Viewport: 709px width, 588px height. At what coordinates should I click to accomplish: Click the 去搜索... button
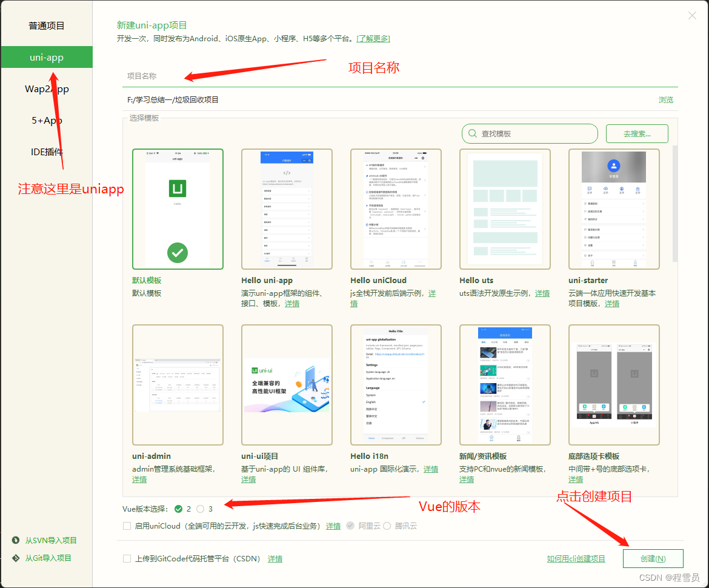pyautogui.click(x=637, y=133)
